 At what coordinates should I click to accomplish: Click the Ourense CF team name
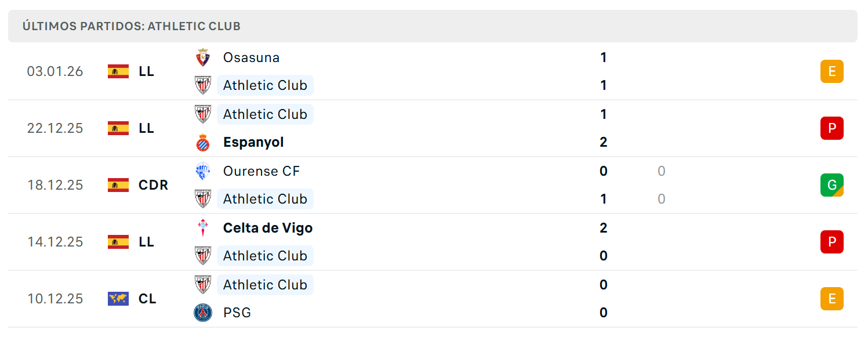[262, 171]
